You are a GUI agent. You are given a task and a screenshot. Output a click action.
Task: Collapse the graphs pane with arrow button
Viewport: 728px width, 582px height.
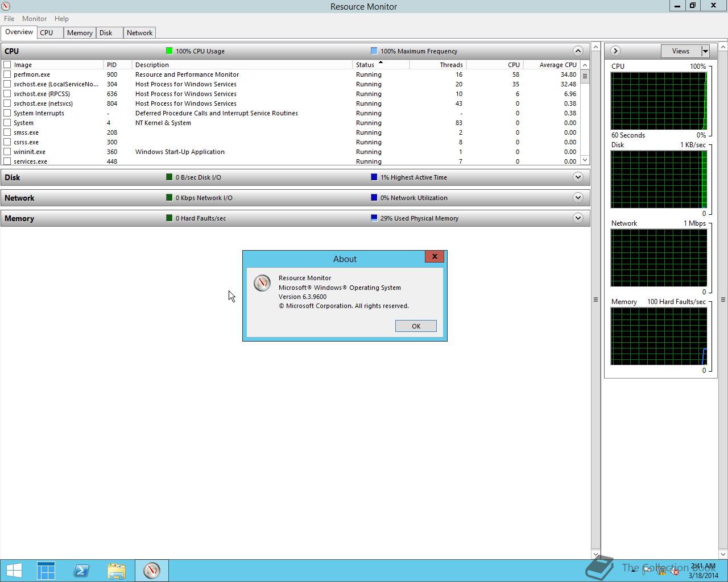coord(615,51)
